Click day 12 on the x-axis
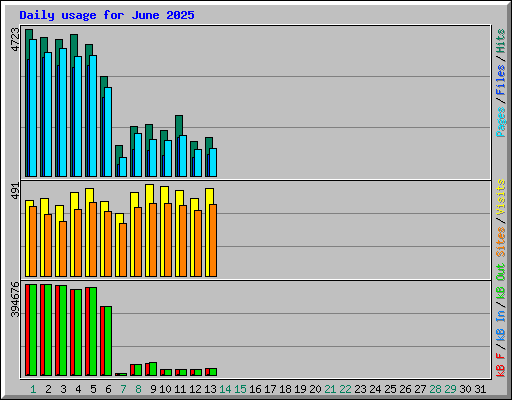The image size is (512, 400). 195,389
